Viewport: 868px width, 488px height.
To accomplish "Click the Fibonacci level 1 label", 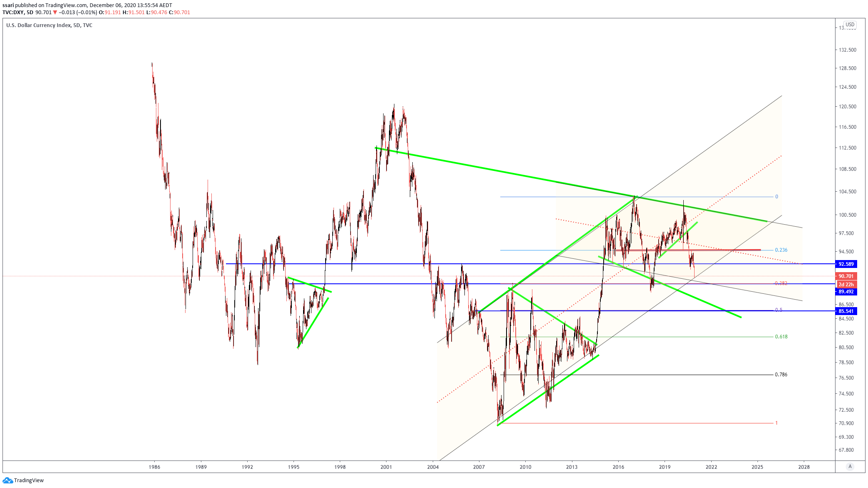I will (x=777, y=423).
